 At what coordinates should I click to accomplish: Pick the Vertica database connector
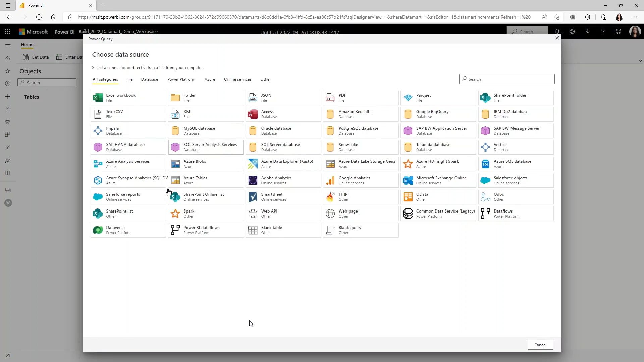[x=516, y=147]
